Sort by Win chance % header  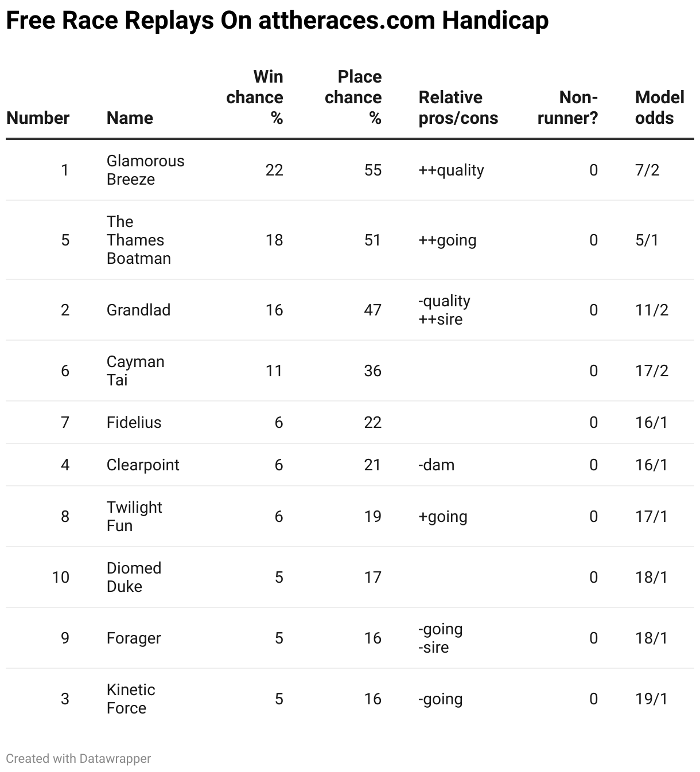(255, 97)
